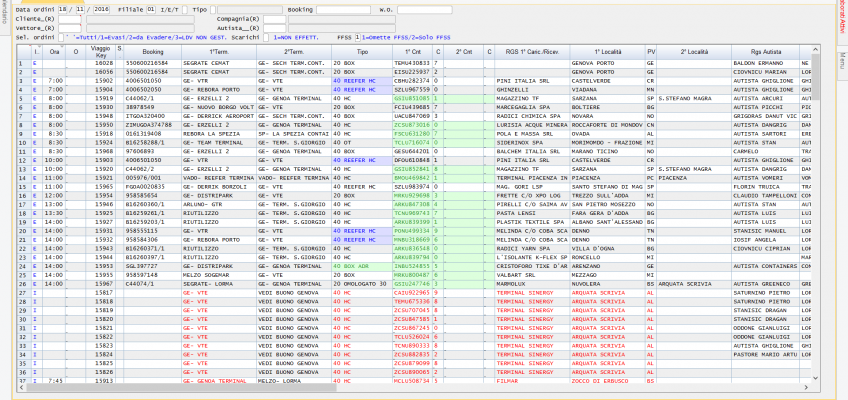This screenshot has height=400, width=848.
Task: Click the Viaggio Key column header
Action: click(101, 50)
